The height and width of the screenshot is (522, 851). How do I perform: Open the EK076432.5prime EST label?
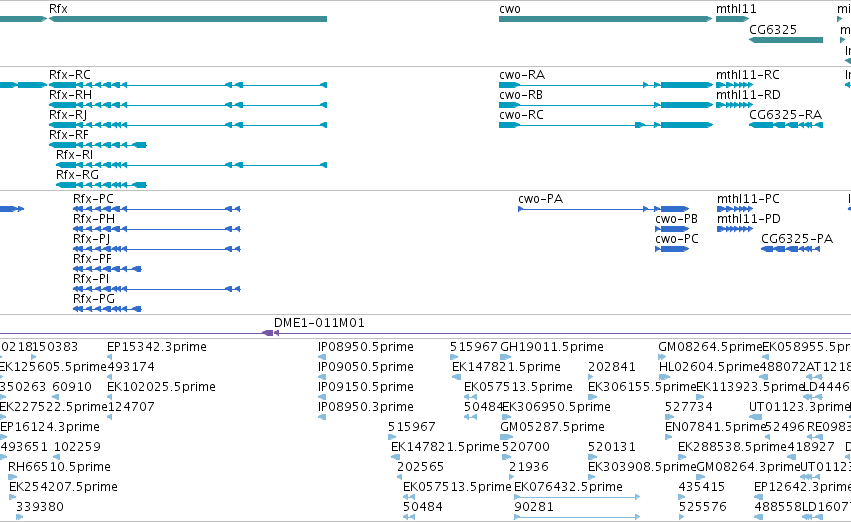click(x=568, y=487)
